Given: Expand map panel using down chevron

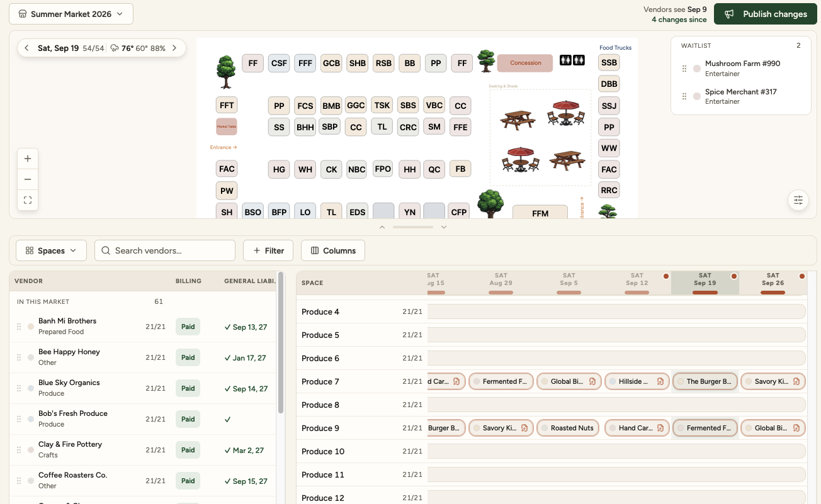Looking at the screenshot, I should [x=444, y=227].
